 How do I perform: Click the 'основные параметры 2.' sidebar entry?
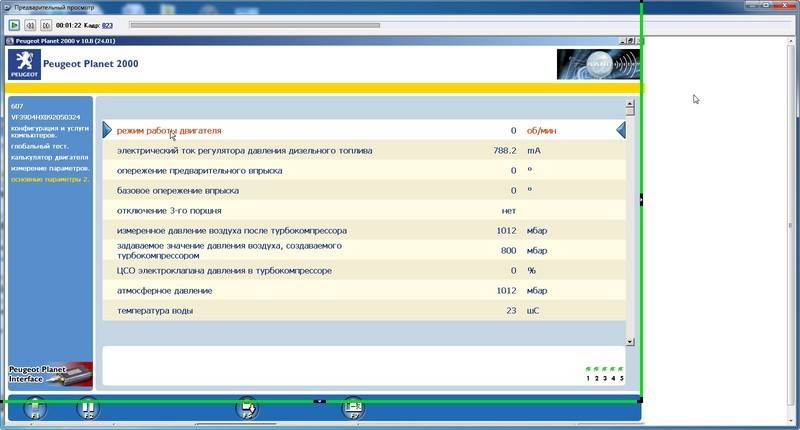pos(50,179)
